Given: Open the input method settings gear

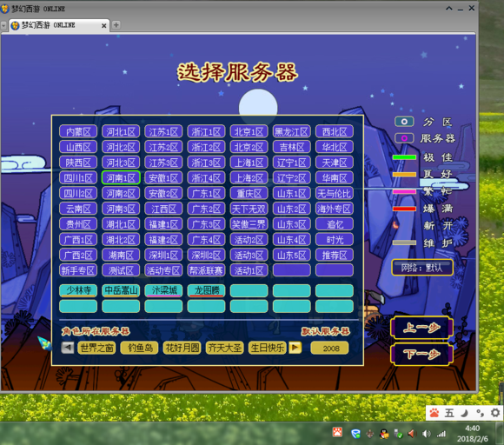Looking at the screenshot, I should [495, 413].
